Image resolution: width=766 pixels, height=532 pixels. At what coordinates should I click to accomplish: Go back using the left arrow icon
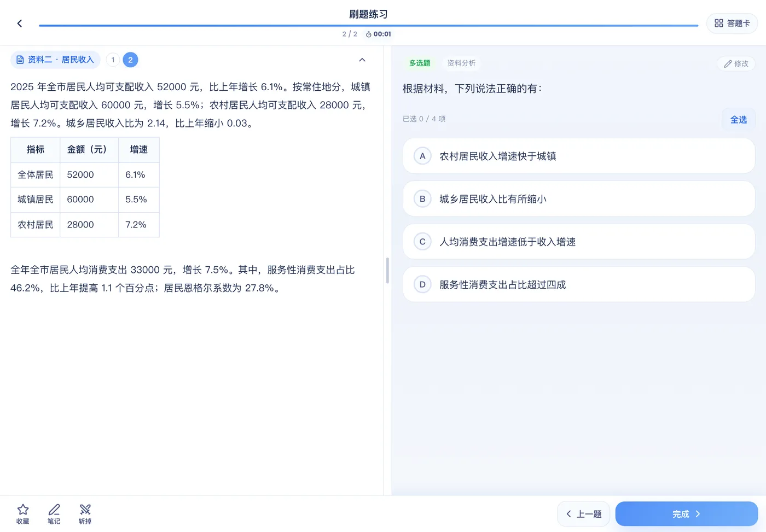tap(20, 24)
